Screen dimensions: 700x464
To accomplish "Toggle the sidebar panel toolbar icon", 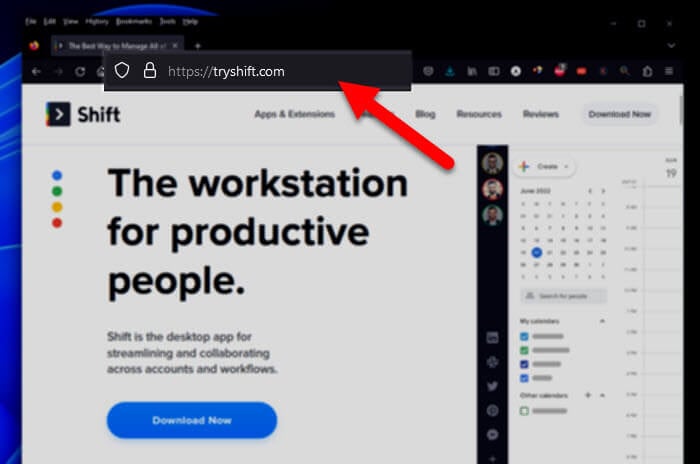I will (x=494, y=71).
